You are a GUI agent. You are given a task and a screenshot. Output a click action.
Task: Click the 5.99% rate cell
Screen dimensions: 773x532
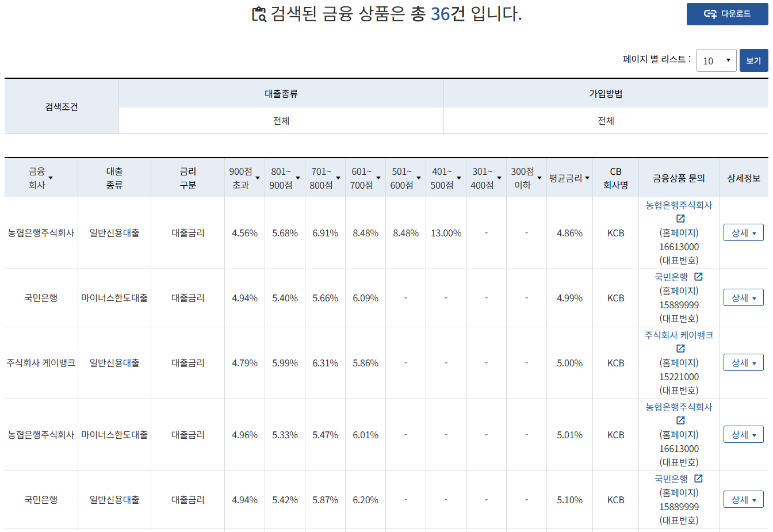click(x=285, y=363)
